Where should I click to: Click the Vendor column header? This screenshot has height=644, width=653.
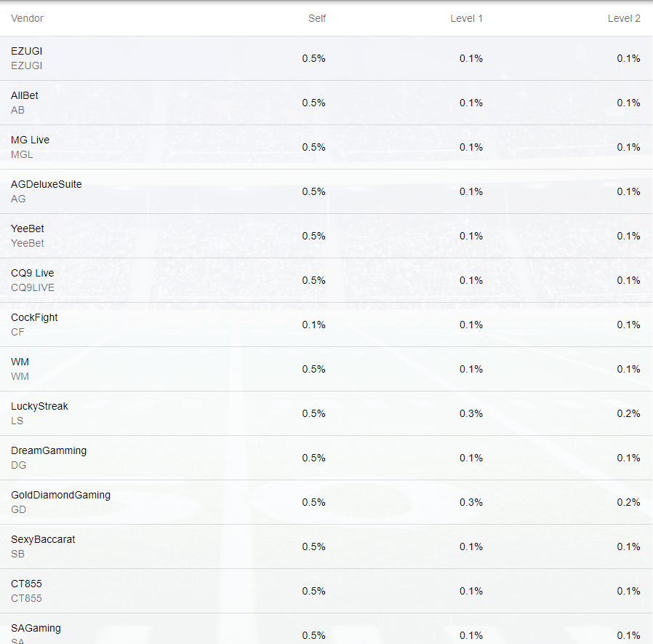(27, 18)
